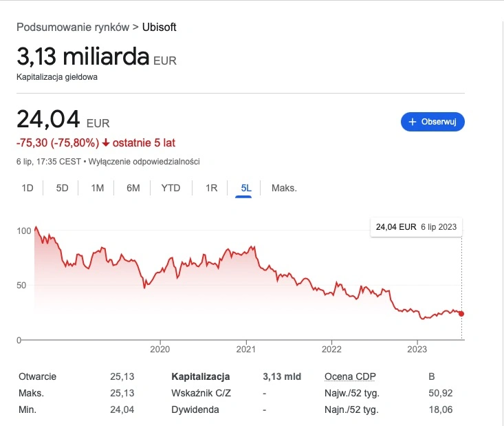Screen dimensions: 504x426
Task: Click the red down arrow trend icon
Action: 105,143
